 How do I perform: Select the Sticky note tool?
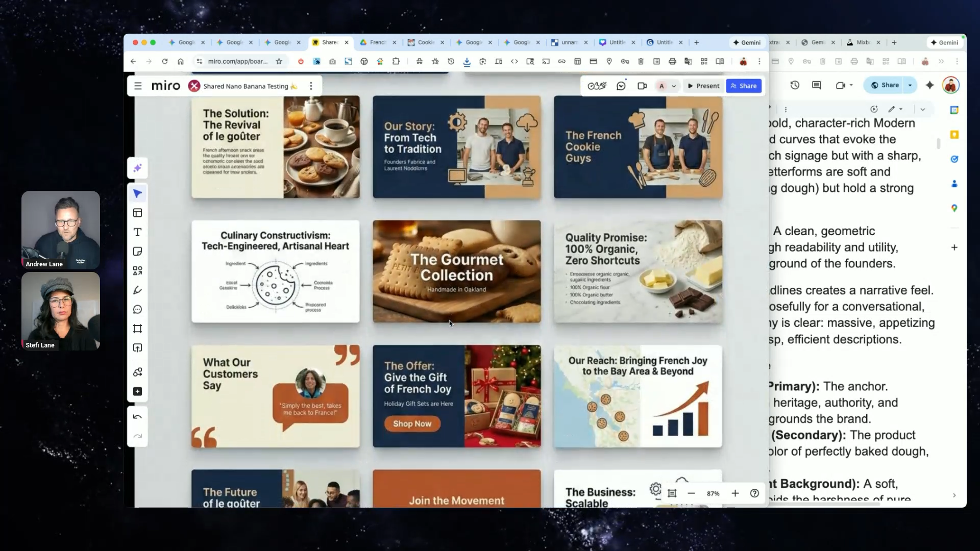[137, 252]
